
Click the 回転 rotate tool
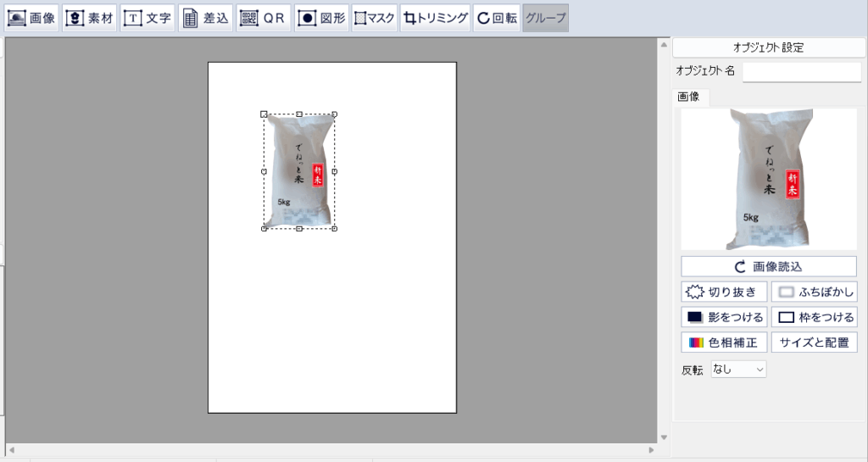[496, 18]
